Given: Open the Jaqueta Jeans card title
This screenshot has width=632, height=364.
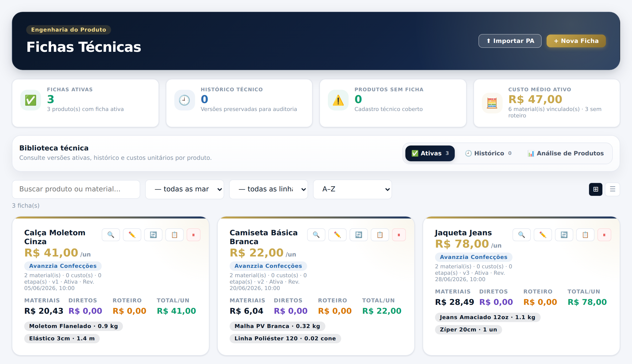Looking at the screenshot, I should tap(463, 233).
